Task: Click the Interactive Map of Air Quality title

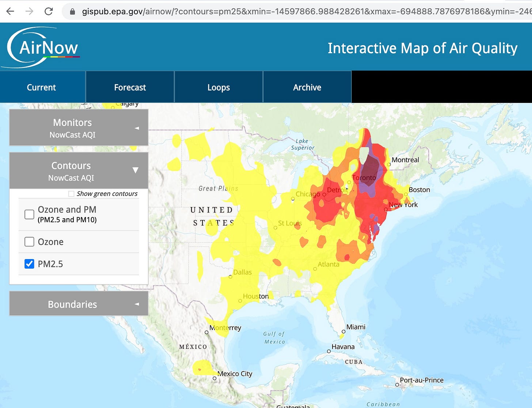Action: (x=422, y=48)
